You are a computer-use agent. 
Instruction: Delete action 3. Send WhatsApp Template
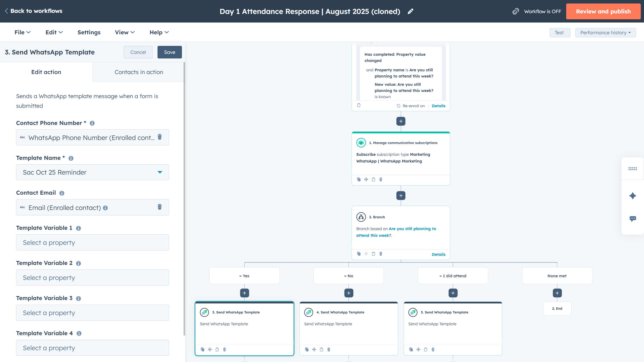[224, 349]
